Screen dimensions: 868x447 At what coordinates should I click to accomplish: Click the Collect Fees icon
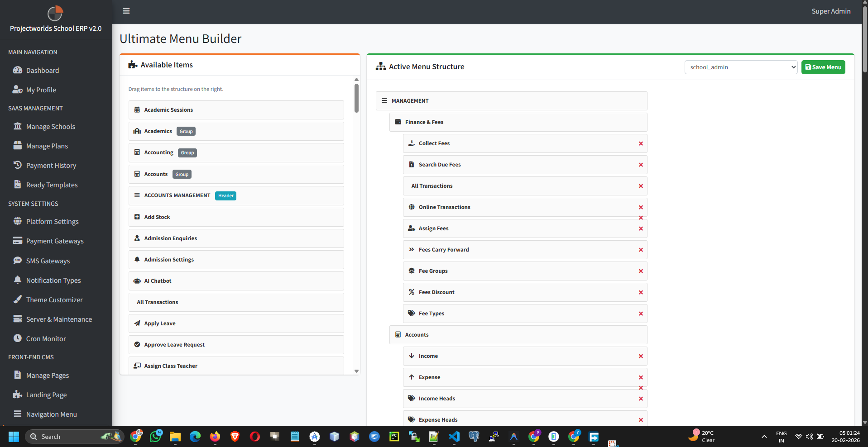[x=411, y=143]
